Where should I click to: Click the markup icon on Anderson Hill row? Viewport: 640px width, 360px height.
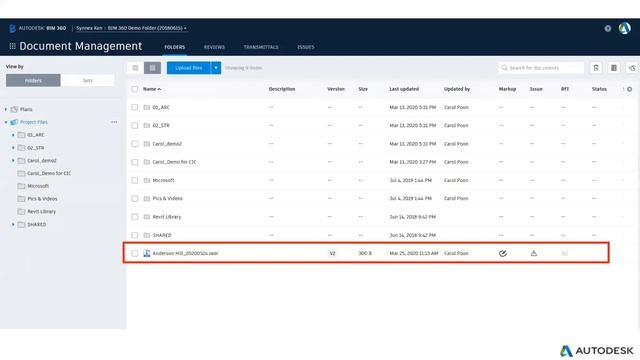point(503,253)
